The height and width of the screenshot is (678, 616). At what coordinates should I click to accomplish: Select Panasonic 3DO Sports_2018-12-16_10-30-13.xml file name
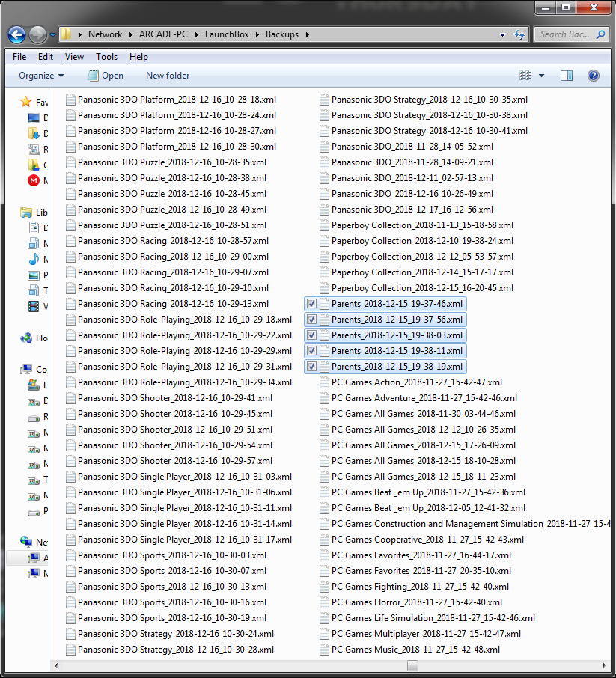(172, 587)
